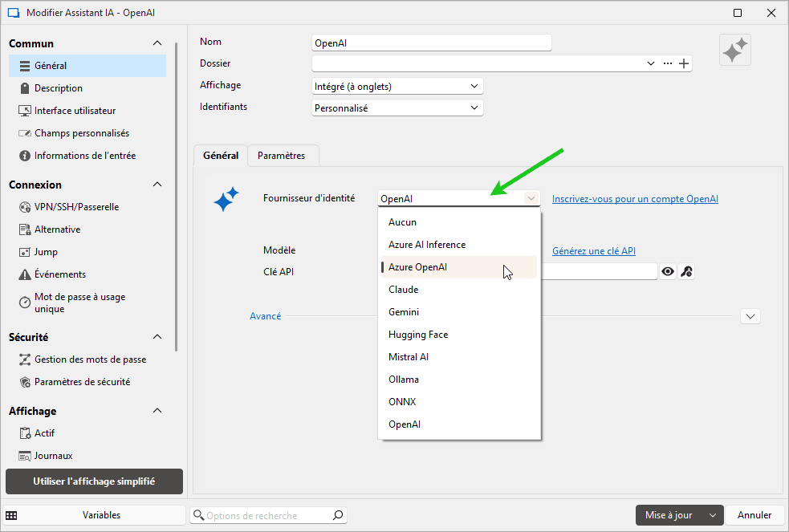Switch to the Paramètres tab

(x=281, y=156)
